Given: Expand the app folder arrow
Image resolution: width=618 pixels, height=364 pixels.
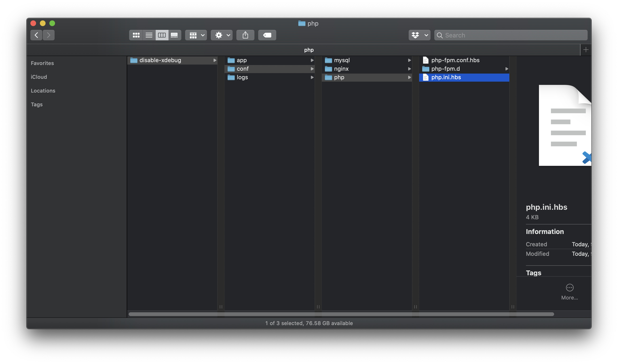Looking at the screenshot, I should pyautogui.click(x=312, y=60).
